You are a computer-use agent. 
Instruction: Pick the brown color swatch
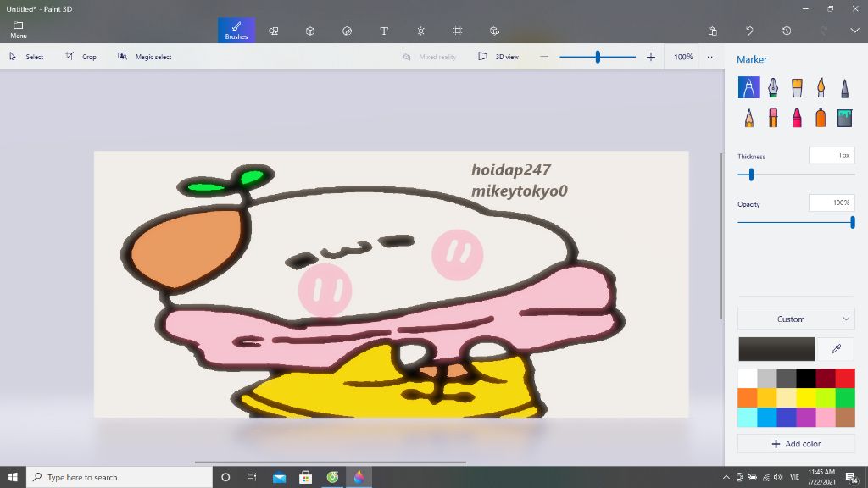click(x=845, y=417)
